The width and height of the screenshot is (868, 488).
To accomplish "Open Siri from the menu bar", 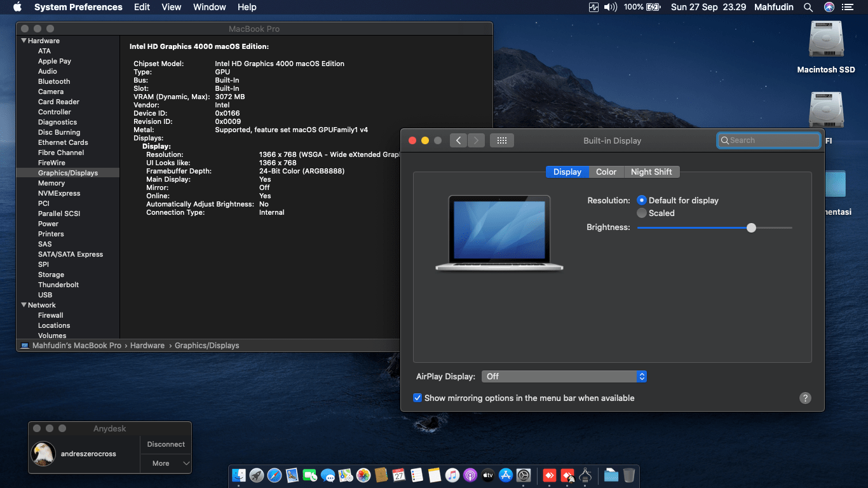I will [829, 7].
